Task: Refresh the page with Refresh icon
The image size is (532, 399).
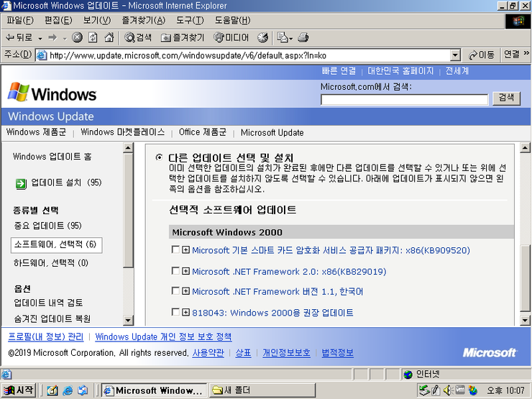Action: tap(93, 37)
